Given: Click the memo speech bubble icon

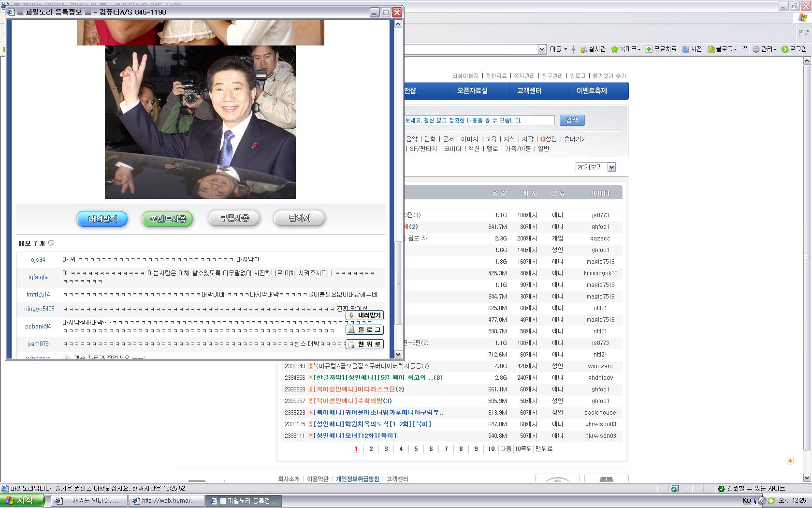Looking at the screenshot, I should click(51, 243).
